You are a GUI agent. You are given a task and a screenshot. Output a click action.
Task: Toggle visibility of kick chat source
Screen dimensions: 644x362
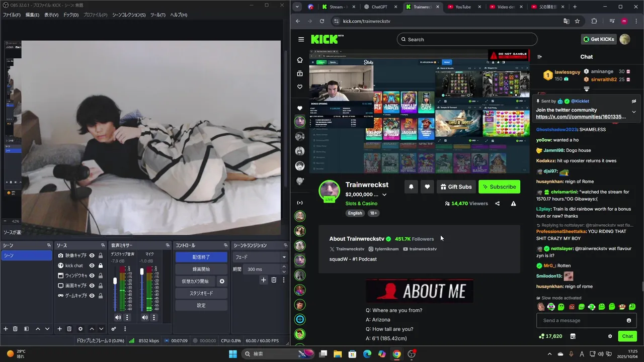92,265
